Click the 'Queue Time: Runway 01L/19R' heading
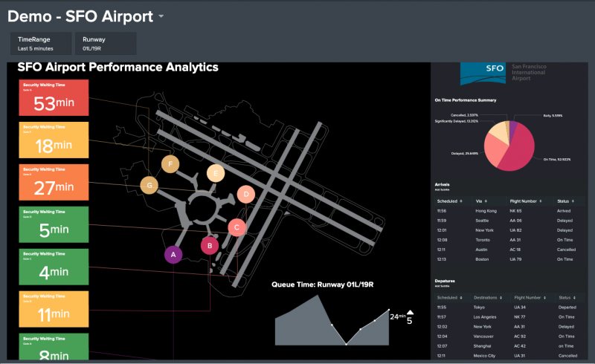 (323, 285)
